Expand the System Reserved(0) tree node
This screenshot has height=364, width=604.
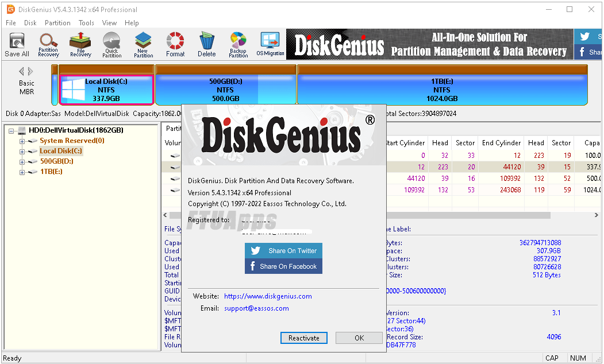(x=22, y=141)
